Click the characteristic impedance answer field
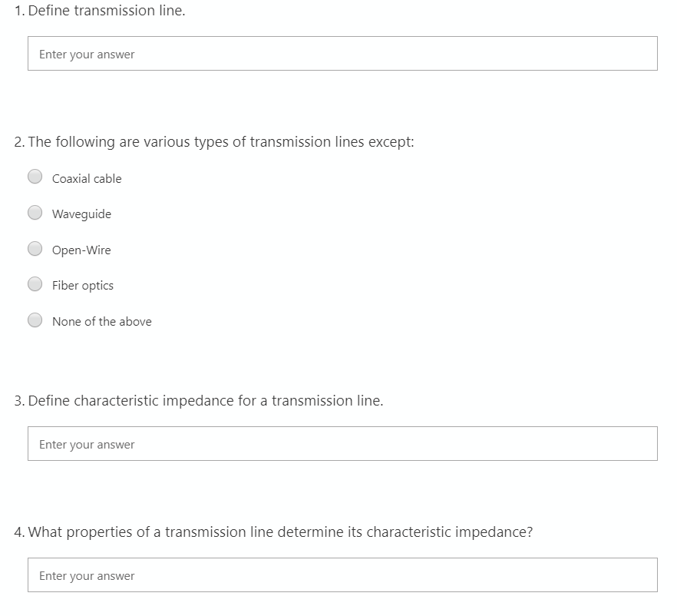677x616 pixels. tap(342, 443)
